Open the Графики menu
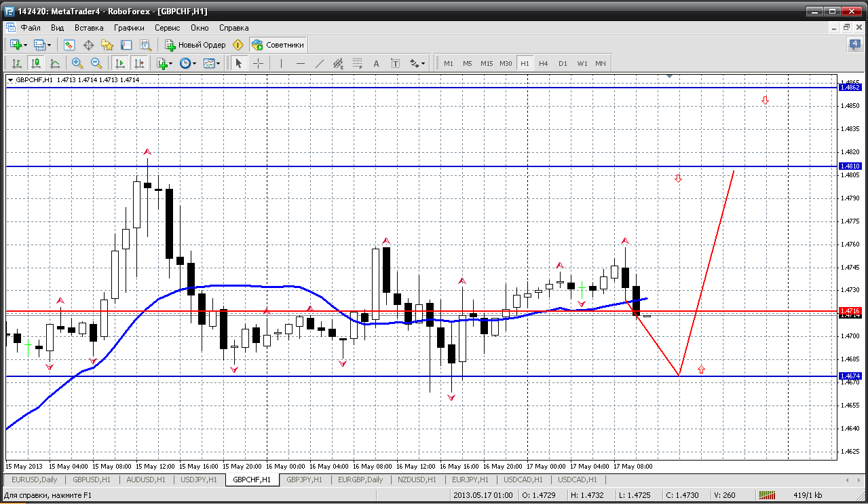The image size is (868, 504). pos(129,28)
